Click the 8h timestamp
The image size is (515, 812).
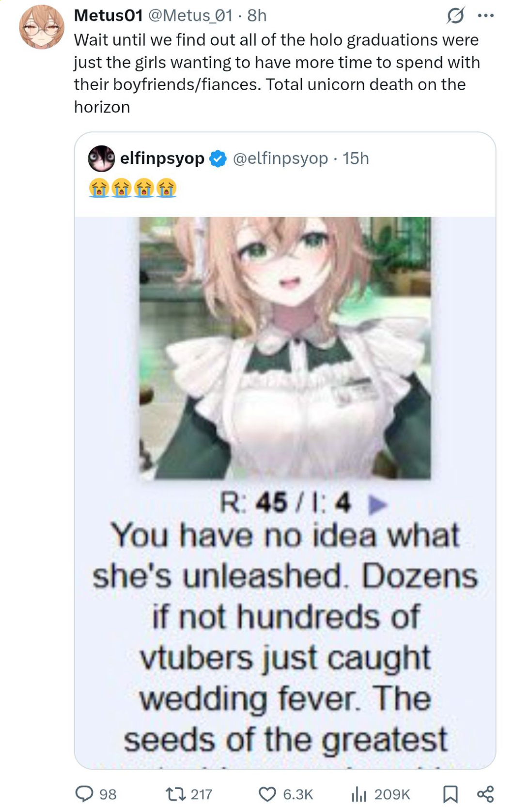point(257,16)
